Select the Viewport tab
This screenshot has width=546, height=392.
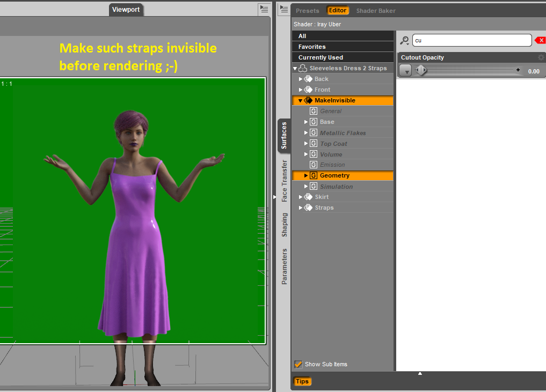click(x=126, y=10)
